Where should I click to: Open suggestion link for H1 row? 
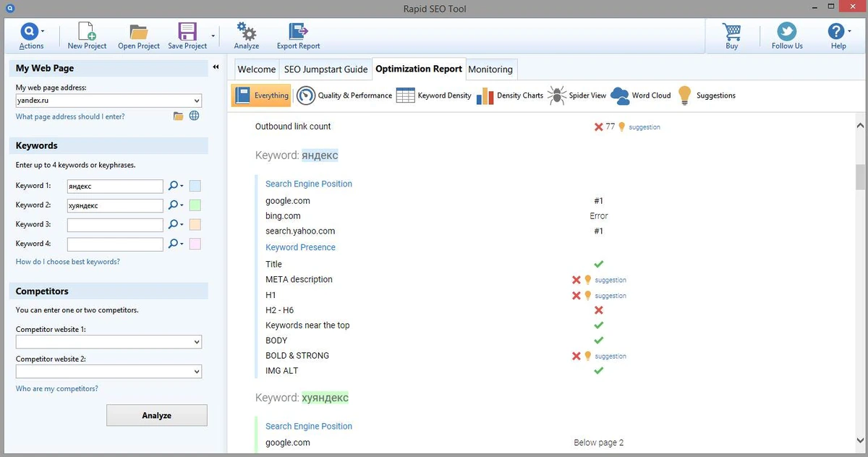[x=610, y=296]
